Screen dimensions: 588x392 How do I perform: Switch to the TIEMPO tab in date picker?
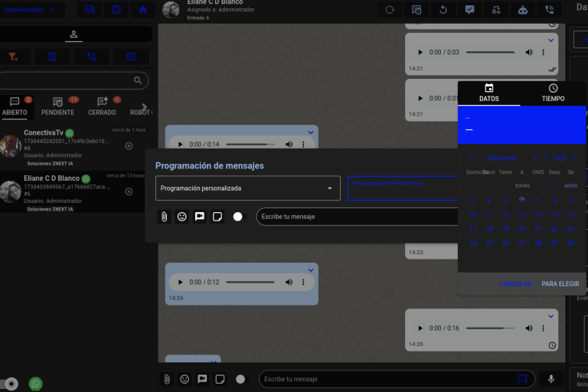pyautogui.click(x=553, y=93)
